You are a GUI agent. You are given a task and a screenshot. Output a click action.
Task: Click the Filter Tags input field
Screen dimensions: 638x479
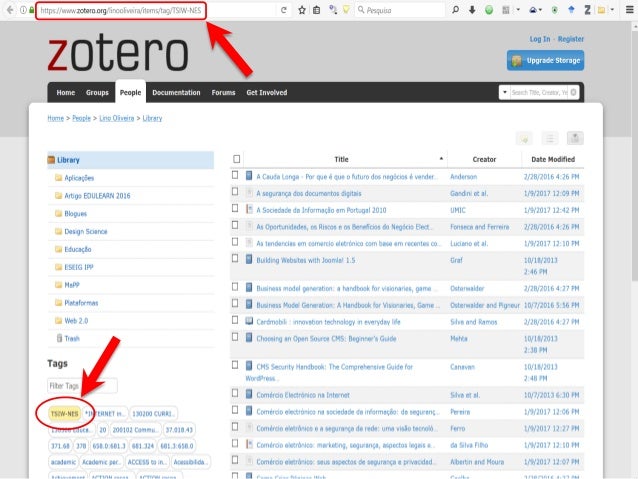(x=83, y=385)
